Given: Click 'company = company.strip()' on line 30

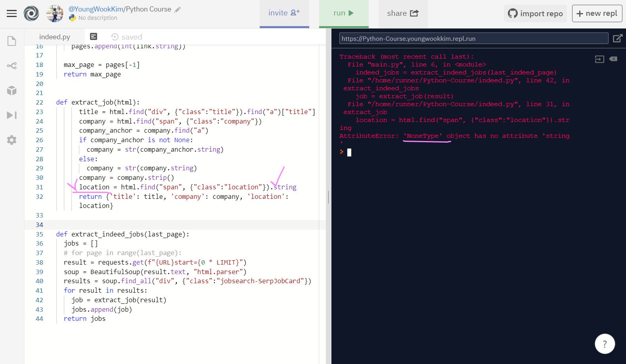Looking at the screenshot, I should 126,177.
